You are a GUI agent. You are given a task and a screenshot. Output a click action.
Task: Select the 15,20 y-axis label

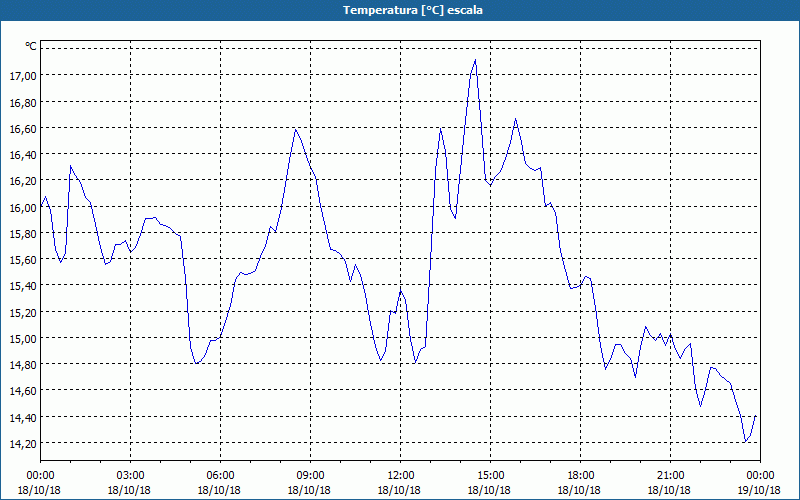[23, 313]
